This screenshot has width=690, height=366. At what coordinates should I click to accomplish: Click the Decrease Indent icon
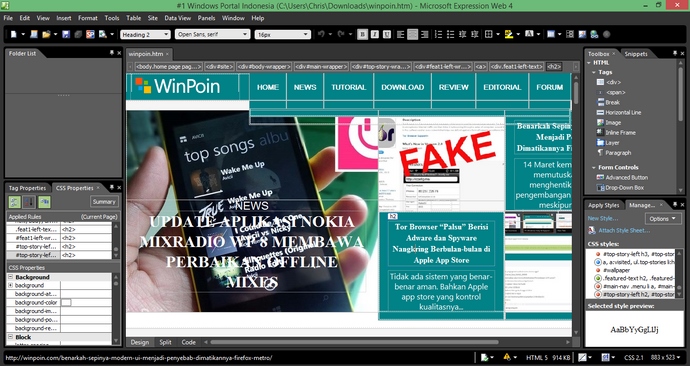pos(462,34)
